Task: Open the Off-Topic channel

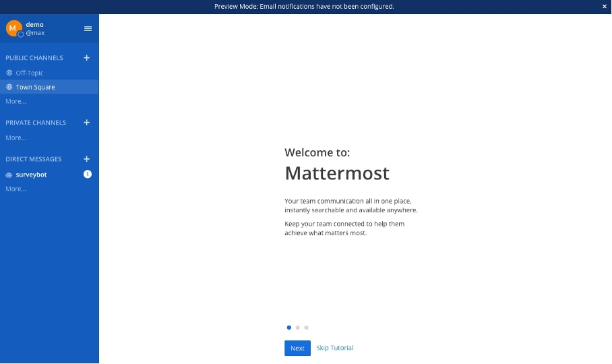Action: [30, 73]
